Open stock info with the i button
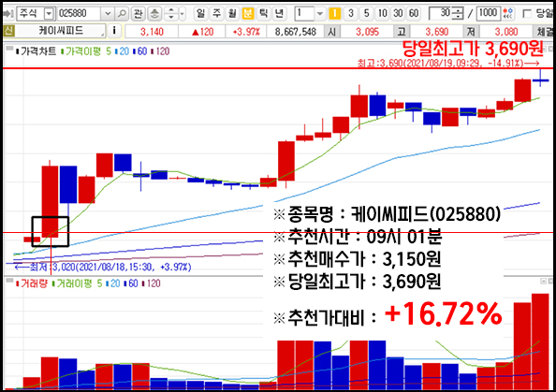 [114, 31]
